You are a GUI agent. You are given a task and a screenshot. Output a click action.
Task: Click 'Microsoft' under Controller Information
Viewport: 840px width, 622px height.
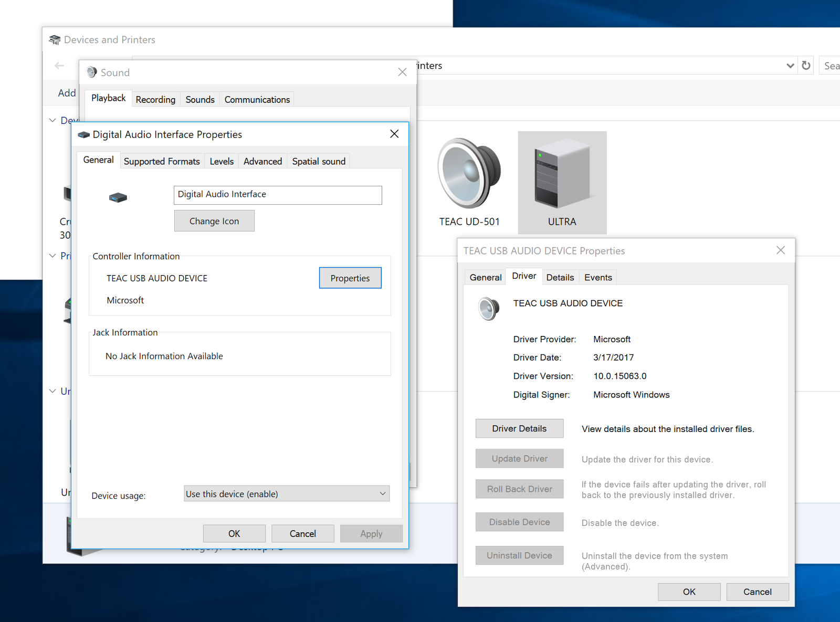click(125, 300)
